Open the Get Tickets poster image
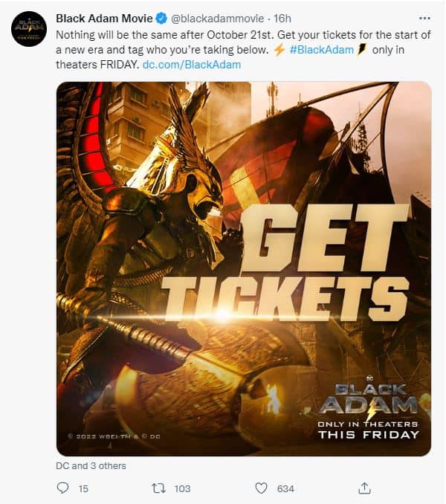This screenshot has width=446, height=504. coord(244,268)
